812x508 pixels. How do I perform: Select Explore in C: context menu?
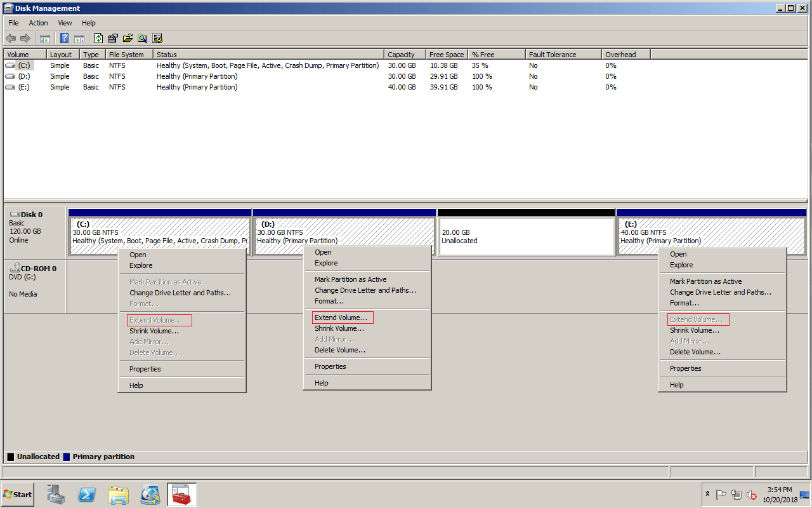181,265
